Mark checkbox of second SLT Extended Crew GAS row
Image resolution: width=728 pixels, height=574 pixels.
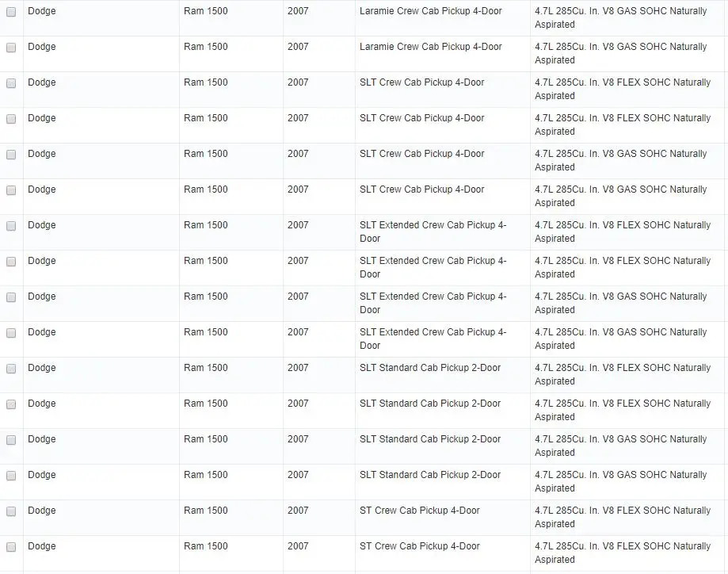point(11,333)
